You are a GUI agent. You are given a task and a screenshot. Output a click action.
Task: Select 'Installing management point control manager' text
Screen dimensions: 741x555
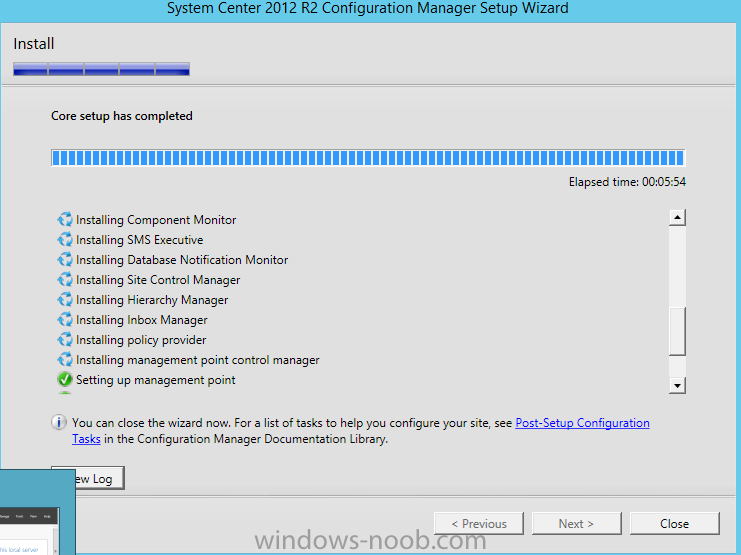click(x=198, y=360)
